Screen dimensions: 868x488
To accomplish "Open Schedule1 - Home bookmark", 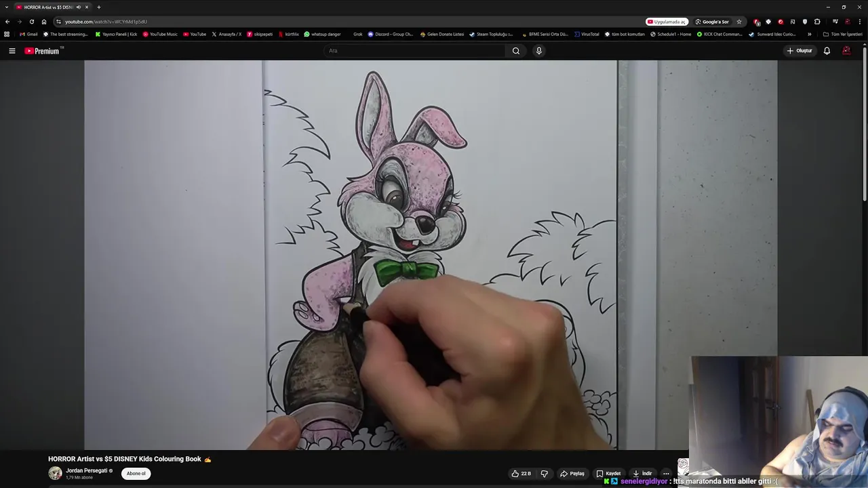I will 671,34.
